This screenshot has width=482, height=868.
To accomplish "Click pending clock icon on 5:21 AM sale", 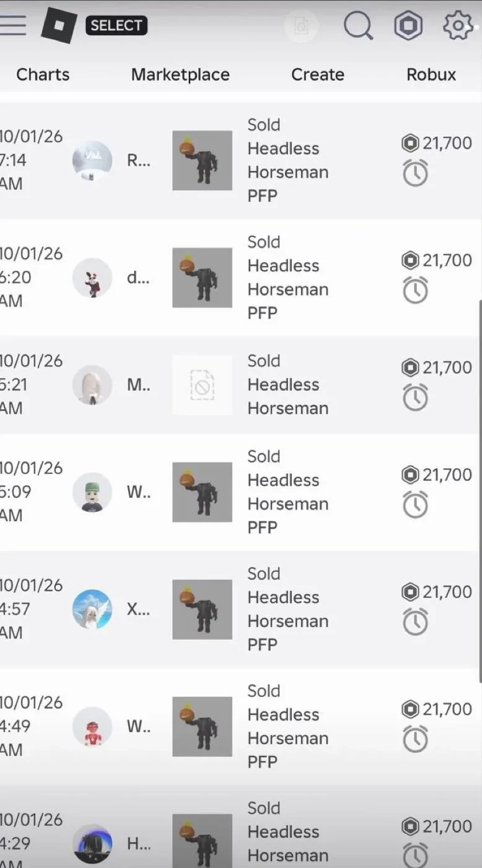I will pos(415,397).
